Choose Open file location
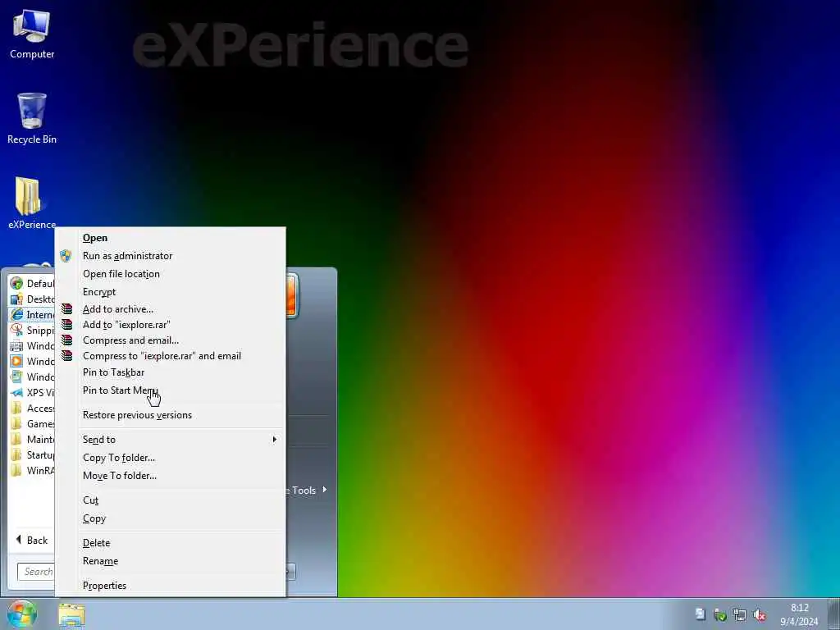840x630 pixels. [x=121, y=274]
